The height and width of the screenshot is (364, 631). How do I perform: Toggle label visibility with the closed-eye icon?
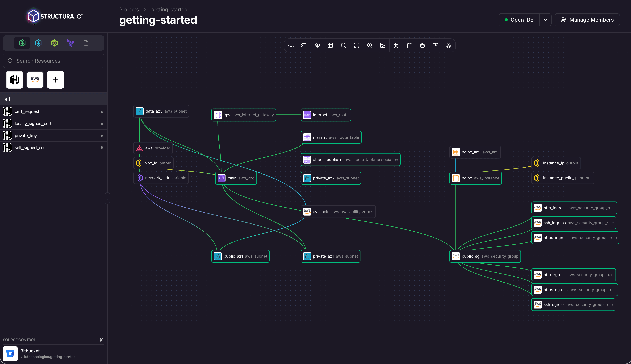pos(291,45)
